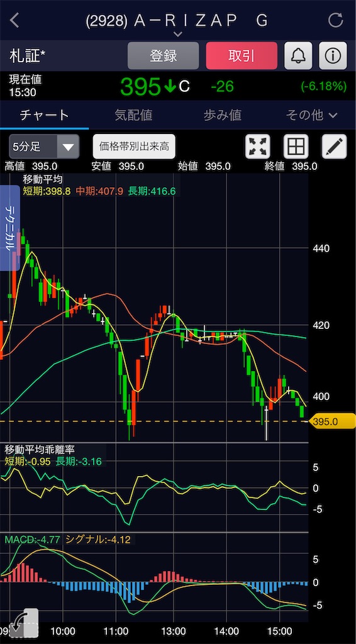The width and height of the screenshot is (356, 644).
Task: Tap the 移動平均乖離率 indicator label
Action: pyautogui.click(x=40, y=450)
